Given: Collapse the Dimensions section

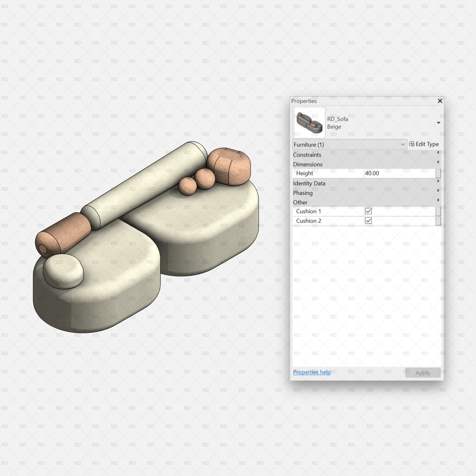Looking at the screenshot, I should 438,162.
